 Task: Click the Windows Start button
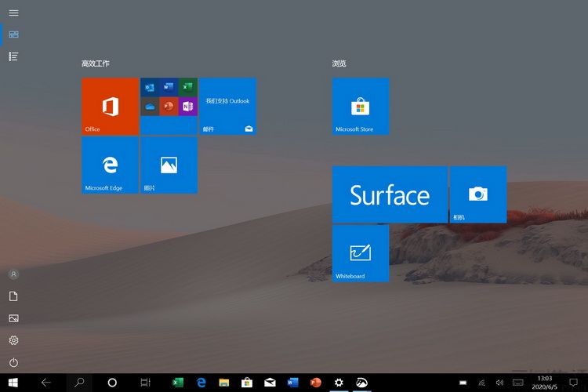13,383
